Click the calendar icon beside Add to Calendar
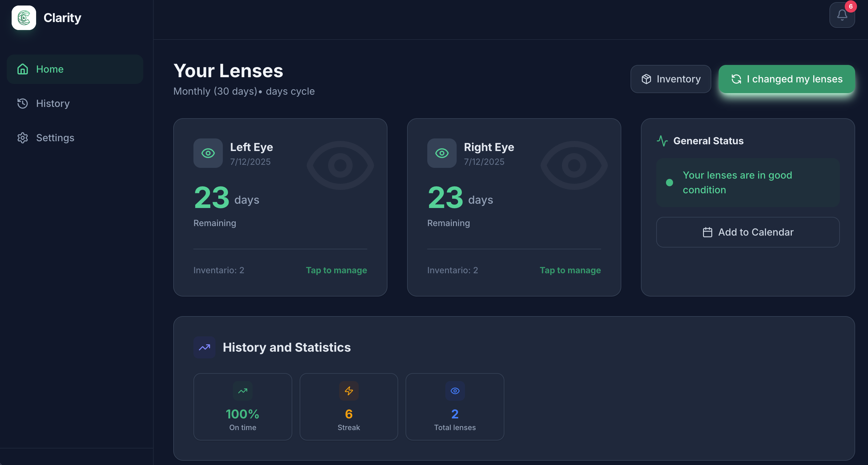This screenshot has width=868, height=465. coord(708,232)
